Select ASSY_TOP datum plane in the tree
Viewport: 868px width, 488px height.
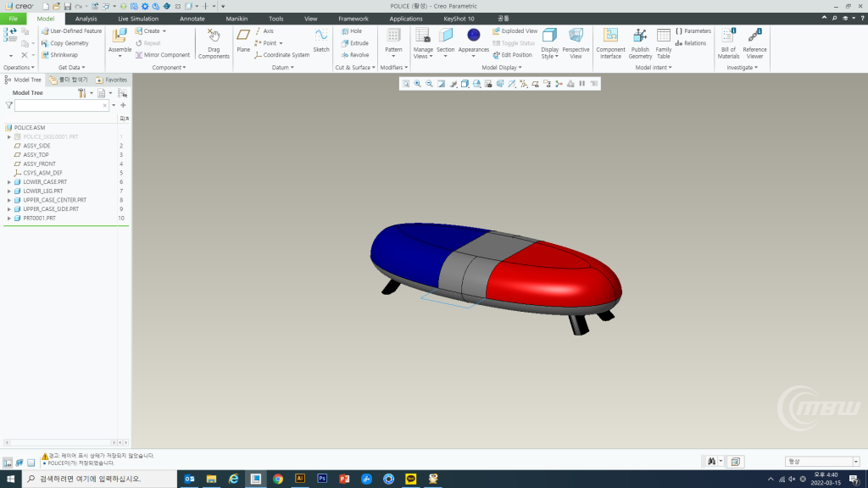[36, 155]
